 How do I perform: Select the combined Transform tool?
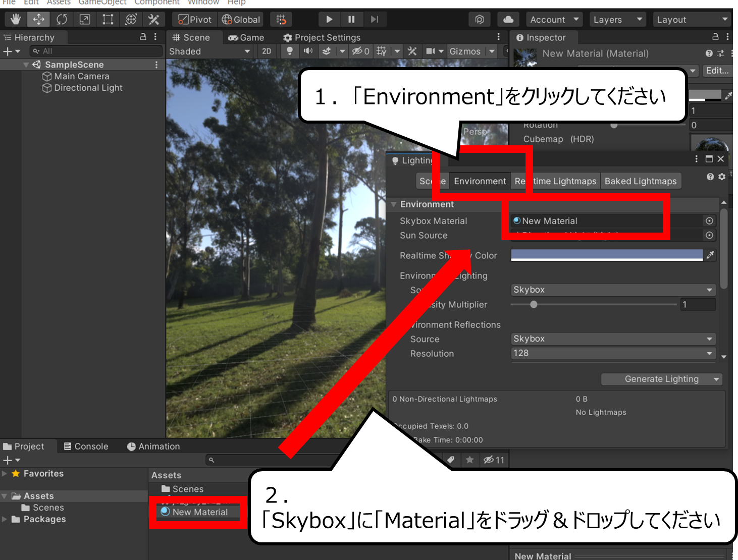coord(131,20)
